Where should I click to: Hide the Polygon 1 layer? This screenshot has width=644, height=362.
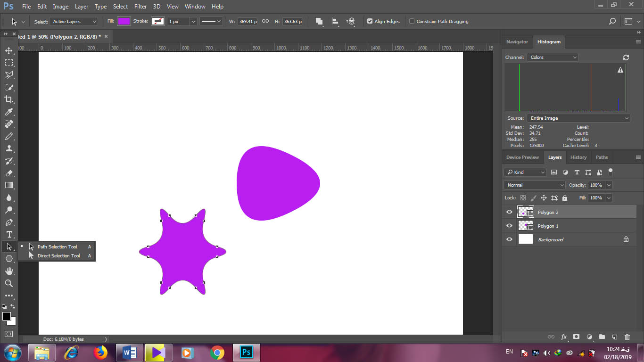(509, 226)
